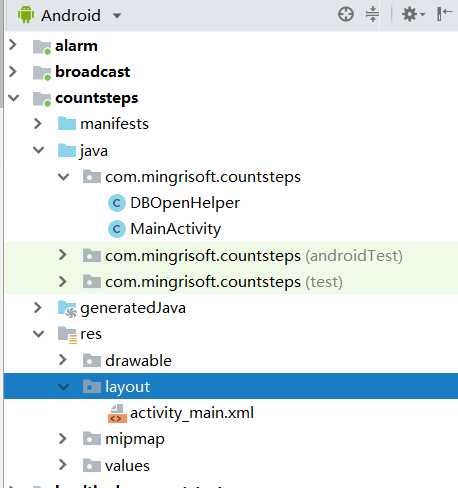This screenshot has height=488, width=458.
Task: Select the drawable tree item
Action: [138, 361]
